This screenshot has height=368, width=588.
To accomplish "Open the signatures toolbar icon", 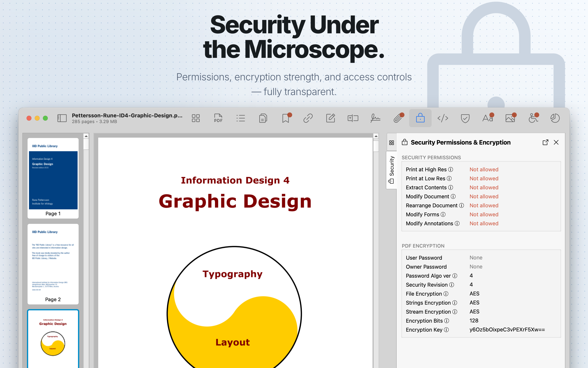I will [x=375, y=118].
